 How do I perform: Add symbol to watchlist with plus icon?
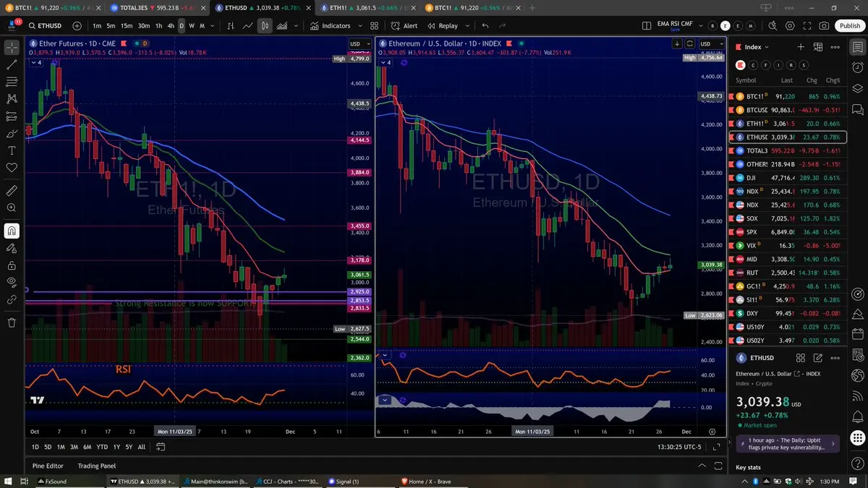click(x=801, y=47)
